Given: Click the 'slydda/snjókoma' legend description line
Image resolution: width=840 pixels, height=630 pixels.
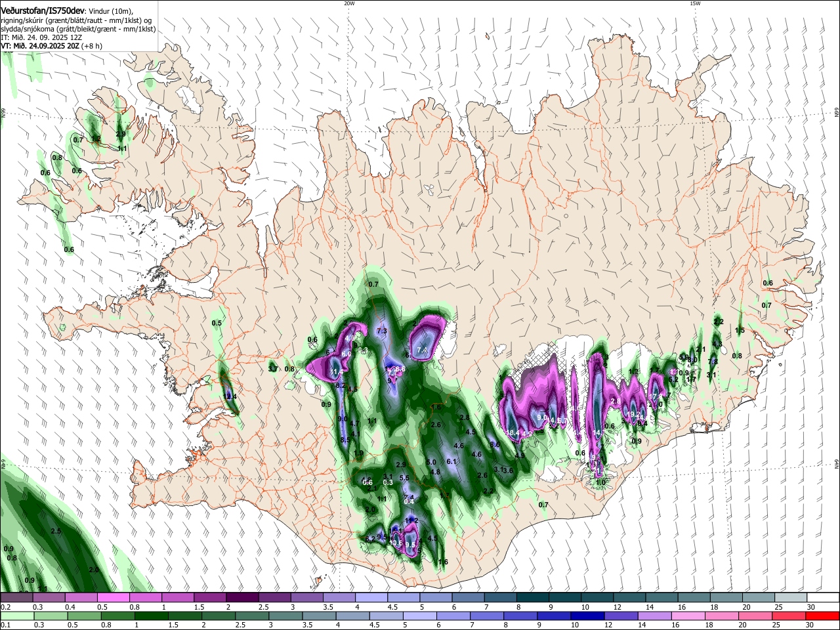Looking at the screenshot, I should (78, 29).
